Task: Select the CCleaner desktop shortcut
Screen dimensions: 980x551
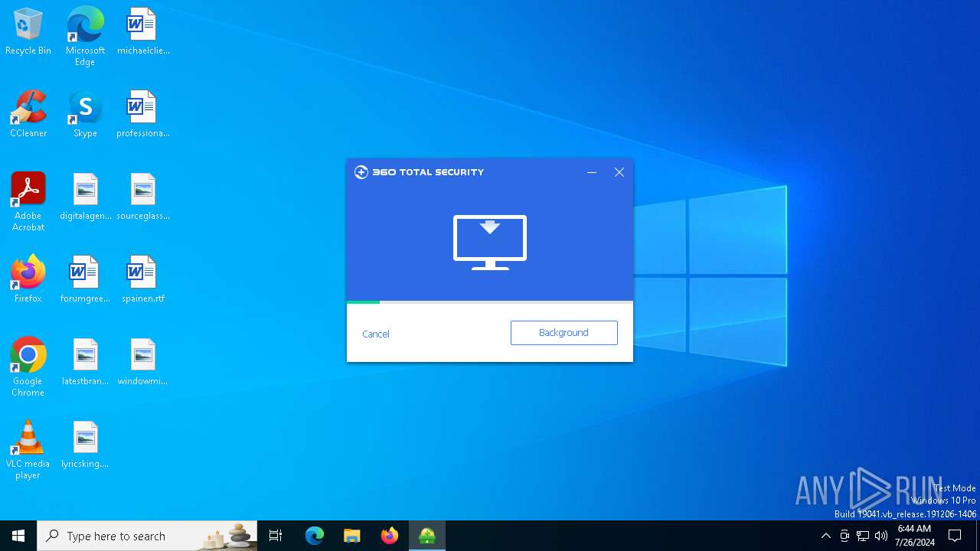Action: (x=28, y=114)
